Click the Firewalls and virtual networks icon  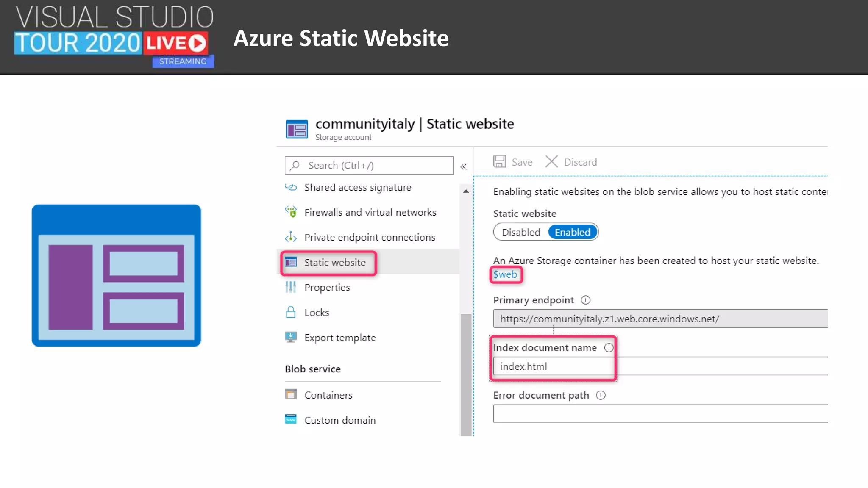(291, 212)
